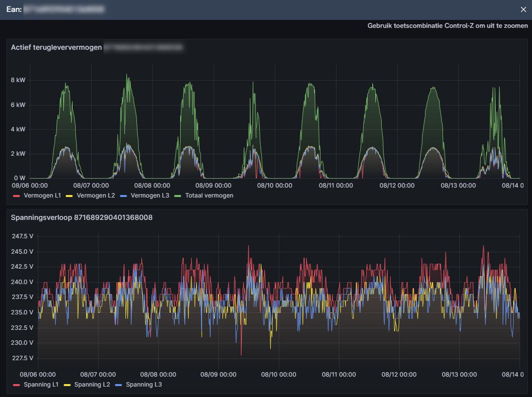Toggle the Spanning L2 series label
This screenshot has height=397, width=532.
coord(91,385)
